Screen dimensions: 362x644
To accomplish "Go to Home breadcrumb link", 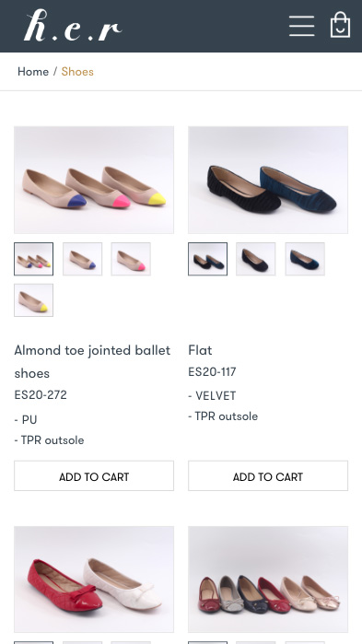I will (x=33, y=72).
